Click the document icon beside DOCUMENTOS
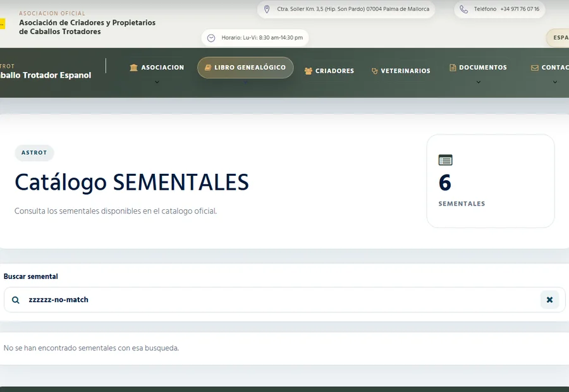 (453, 68)
